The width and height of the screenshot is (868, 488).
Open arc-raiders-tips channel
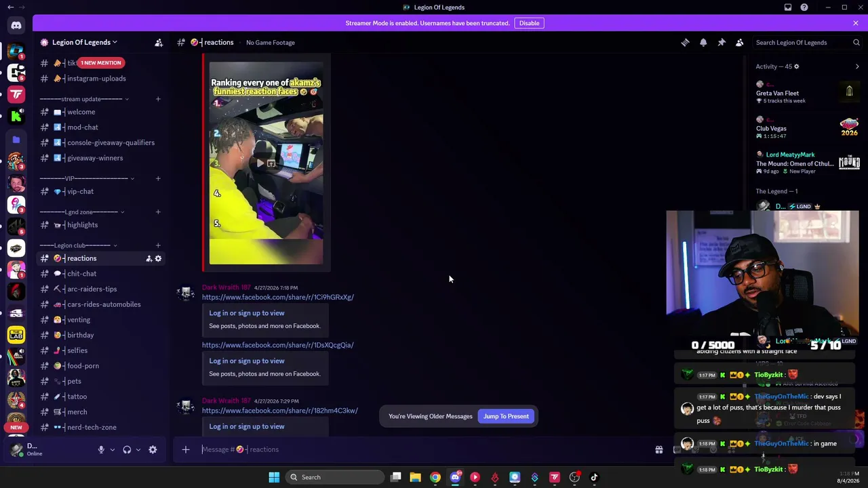(x=101, y=289)
